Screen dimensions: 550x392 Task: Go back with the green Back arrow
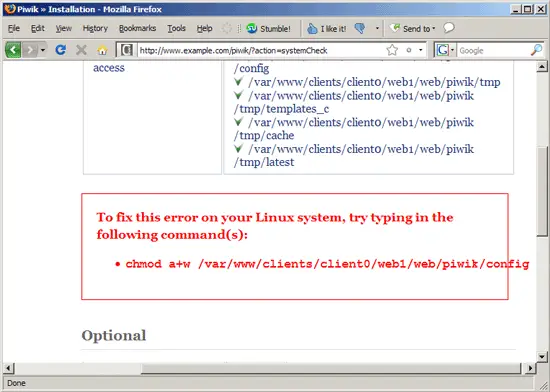tap(13, 50)
